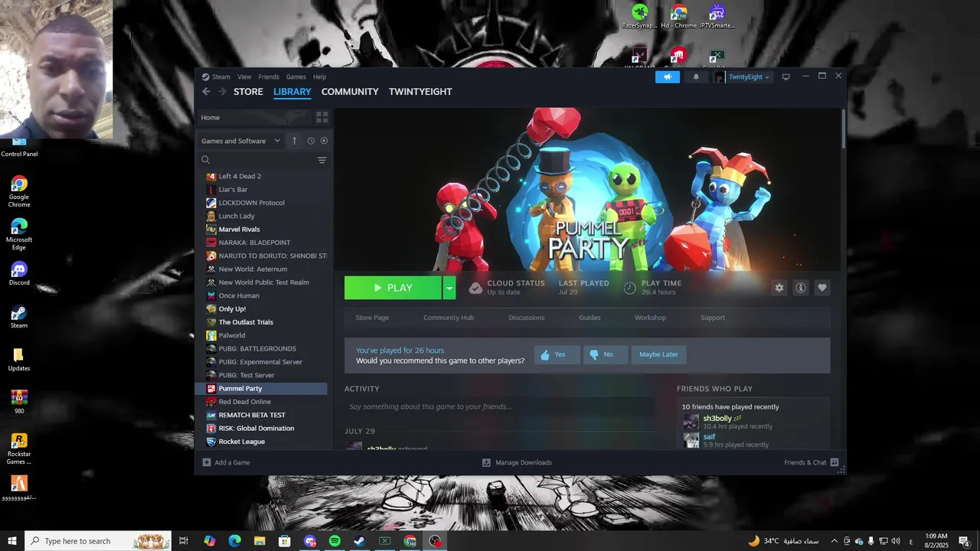This screenshot has width=980, height=551.
Task: Open the Workshop link
Action: [650, 318]
